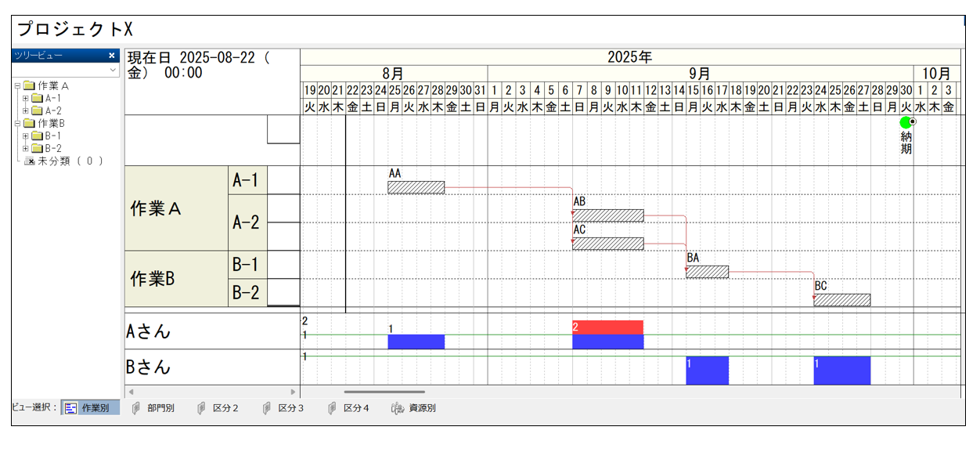The image size is (980, 452).
Task: Click the A-1 folder icon
Action: [x=37, y=98]
